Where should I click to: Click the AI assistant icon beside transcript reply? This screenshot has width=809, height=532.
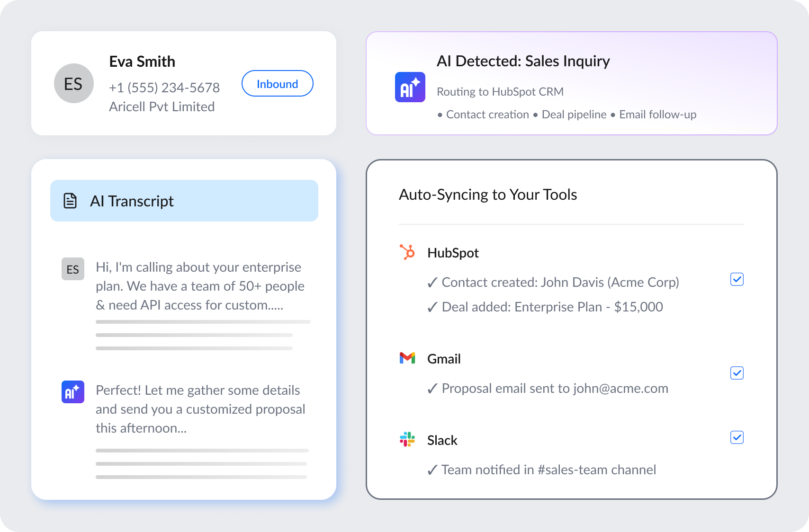click(x=73, y=392)
